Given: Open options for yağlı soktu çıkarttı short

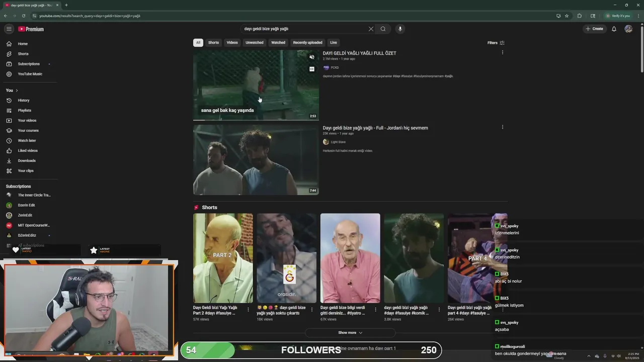Looking at the screenshot, I should tap(311, 310).
